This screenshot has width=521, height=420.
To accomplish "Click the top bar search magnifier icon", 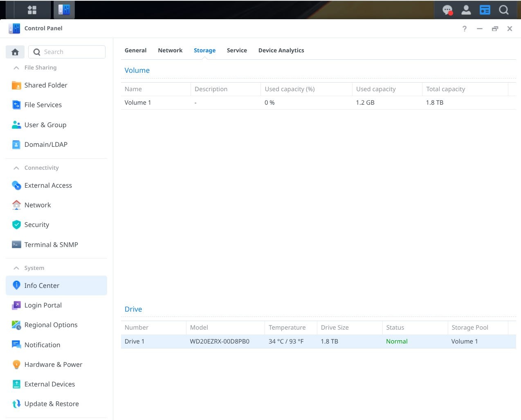I will click(504, 10).
